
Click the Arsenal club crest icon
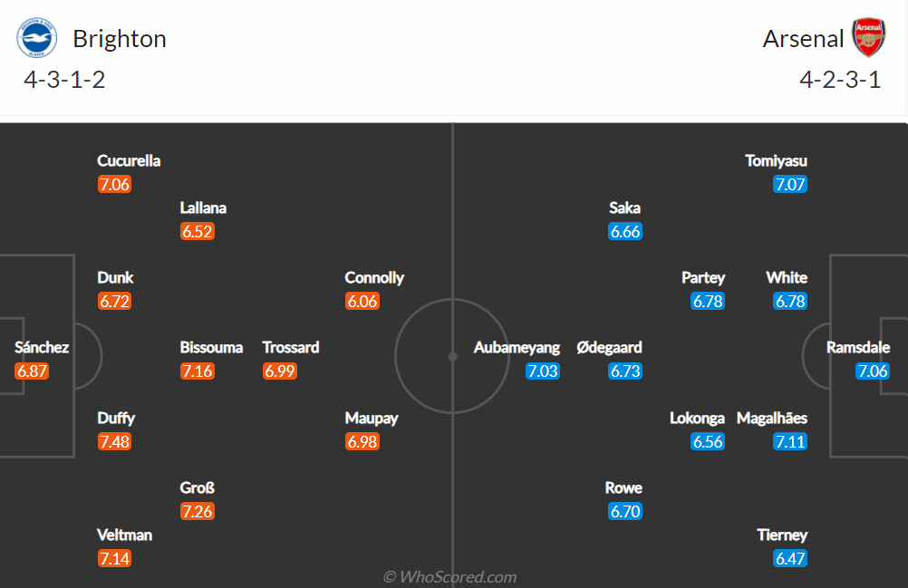click(868, 38)
